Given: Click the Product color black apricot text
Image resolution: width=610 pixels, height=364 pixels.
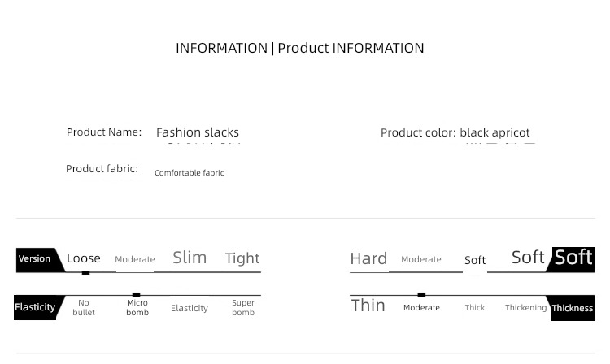Looking at the screenshot, I should coord(455,132).
